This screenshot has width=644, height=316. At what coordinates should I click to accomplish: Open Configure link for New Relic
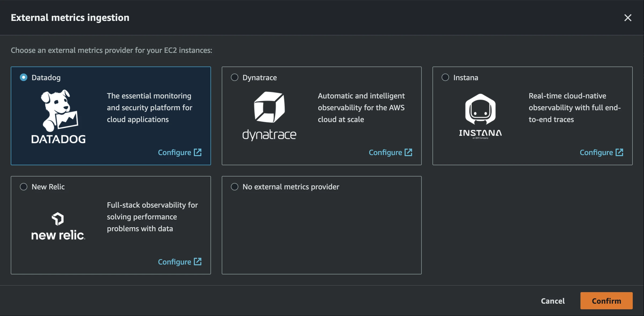tap(180, 262)
